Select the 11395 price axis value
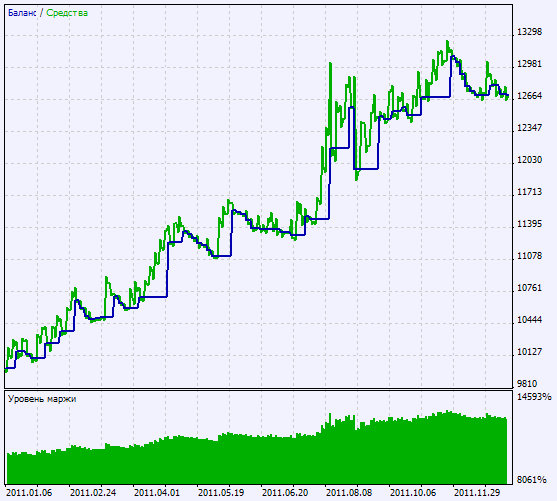 (529, 224)
